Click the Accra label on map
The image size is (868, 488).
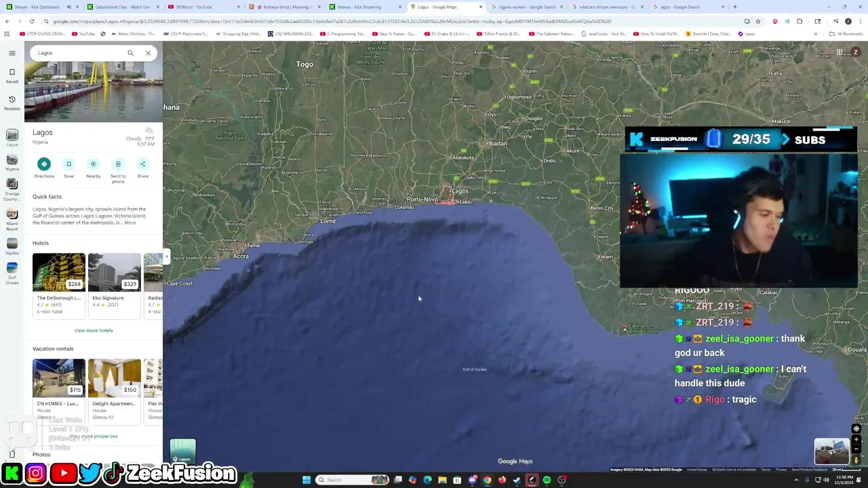click(241, 256)
